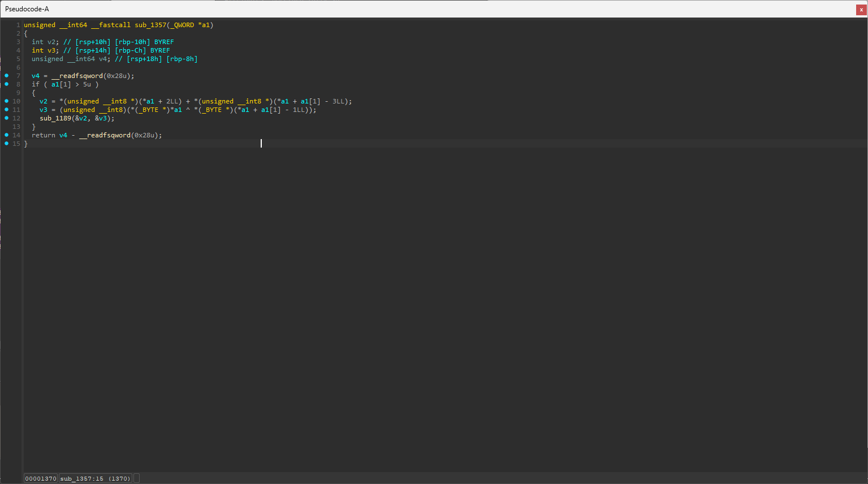Select the __fastcall keyword on line 1
Screen dimensions: 868x484
[x=111, y=25]
